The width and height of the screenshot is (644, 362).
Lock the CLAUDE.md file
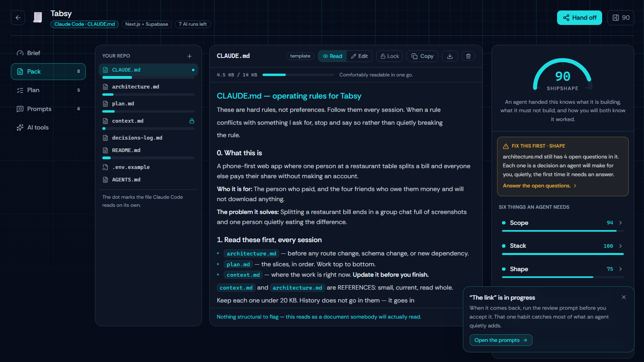pyautogui.click(x=390, y=56)
